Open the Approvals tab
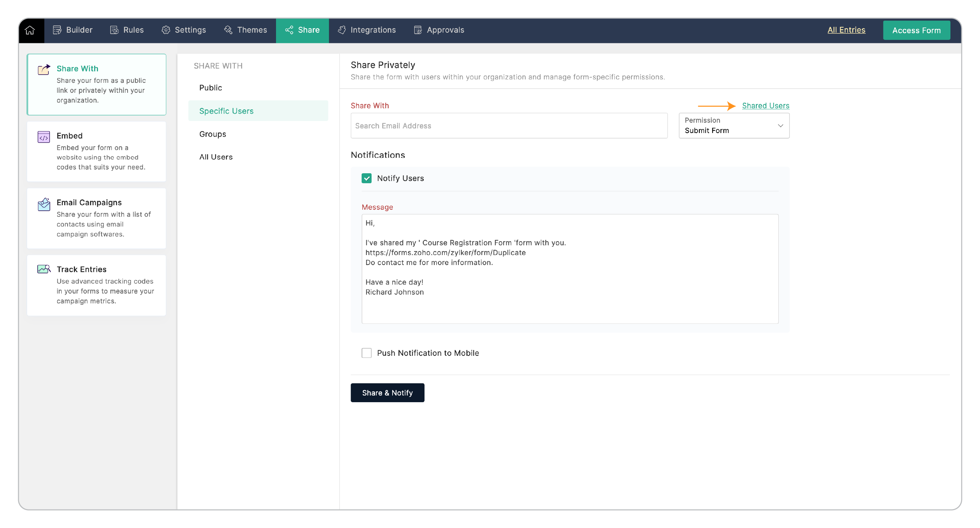The width and height of the screenshot is (980, 528). coord(439,30)
